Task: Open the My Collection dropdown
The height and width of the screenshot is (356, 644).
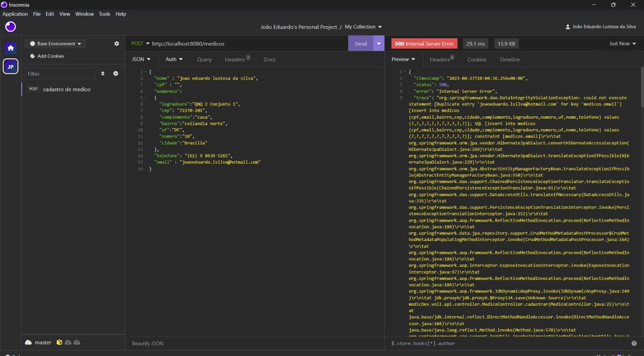Action: [363, 27]
